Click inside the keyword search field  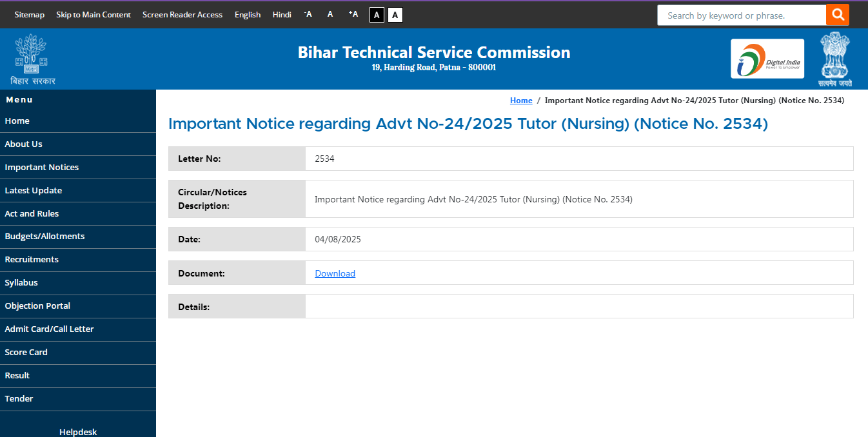(x=735, y=14)
